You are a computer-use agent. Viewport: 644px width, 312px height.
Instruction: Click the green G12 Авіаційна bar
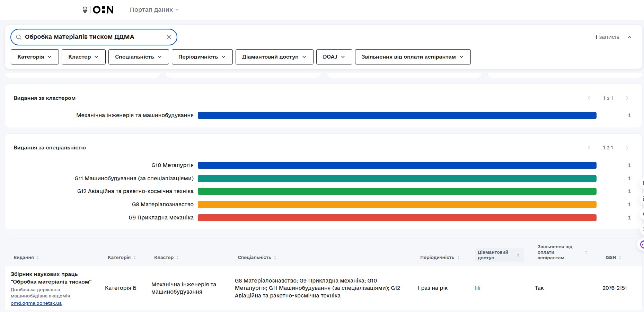click(x=397, y=191)
